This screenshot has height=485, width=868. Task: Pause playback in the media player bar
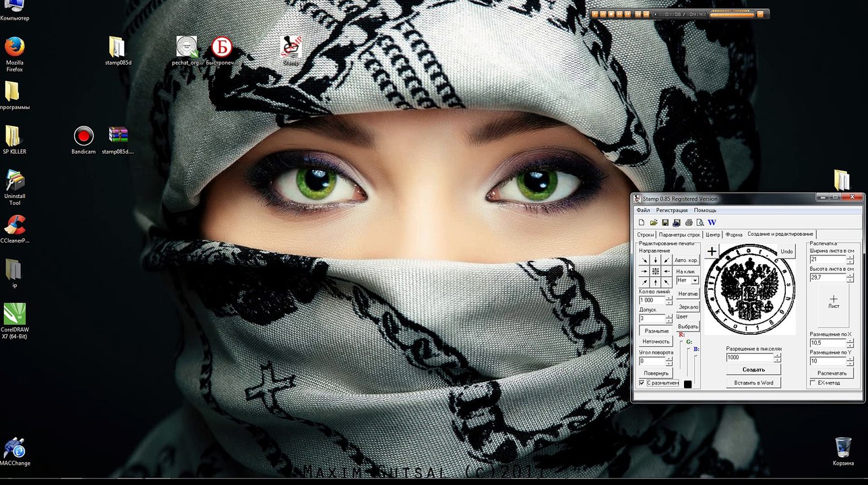[x=603, y=13]
